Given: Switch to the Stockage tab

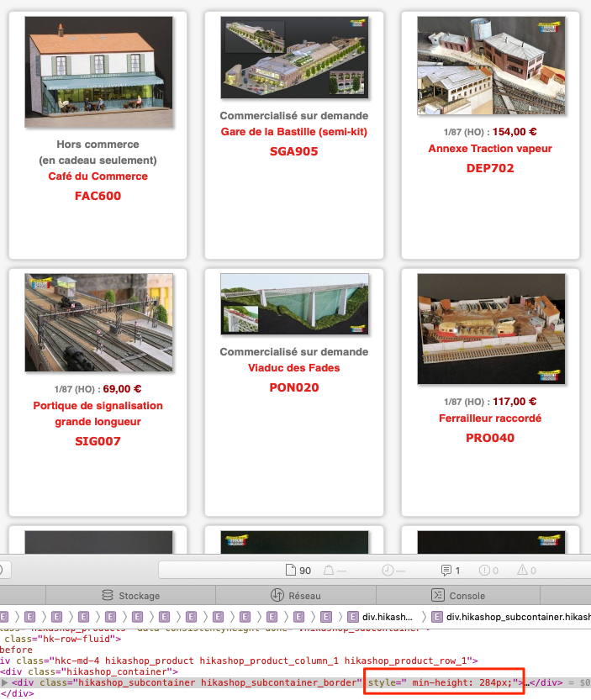Looking at the screenshot, I should tap(130, 596).
